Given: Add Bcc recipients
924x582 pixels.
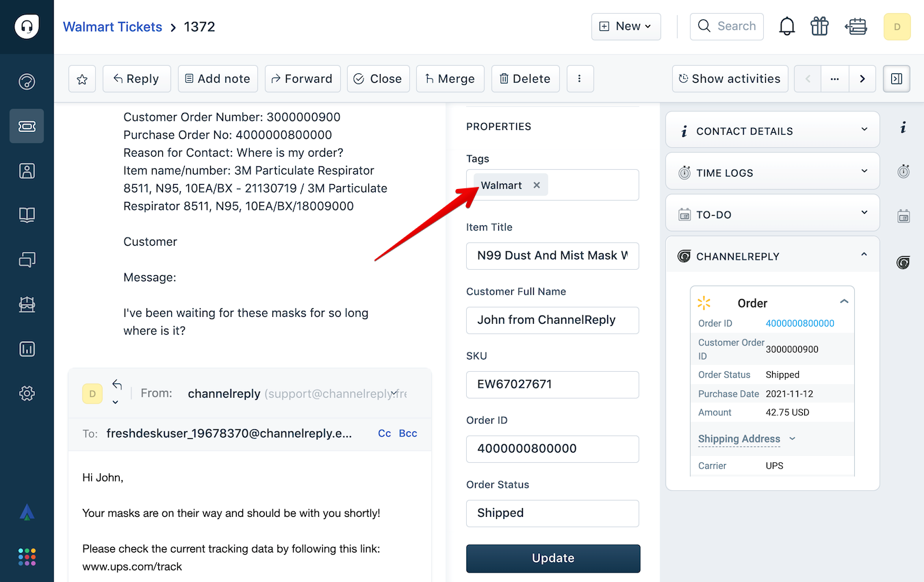Looking at the screenshot, I should point(408,433).
